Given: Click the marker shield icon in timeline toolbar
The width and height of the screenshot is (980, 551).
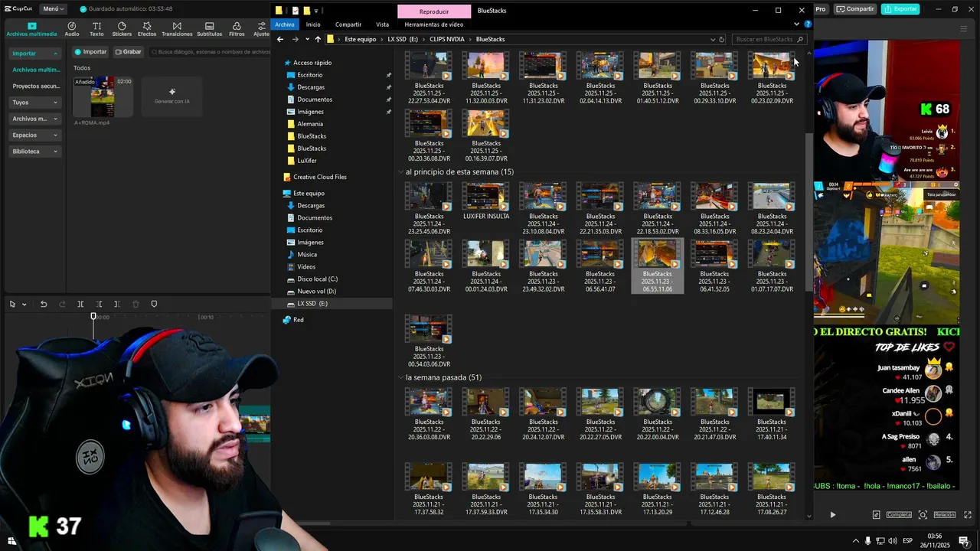Looking at the screenshot, I should click(154, 304).
